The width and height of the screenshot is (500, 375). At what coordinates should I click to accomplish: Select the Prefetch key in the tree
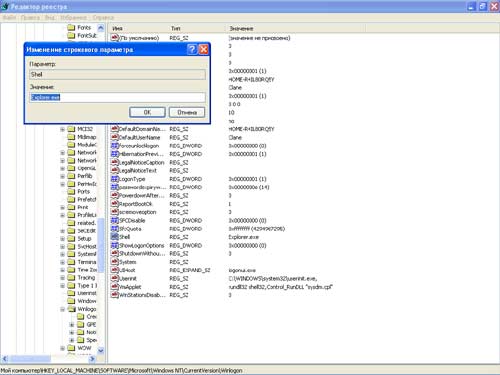87,199
